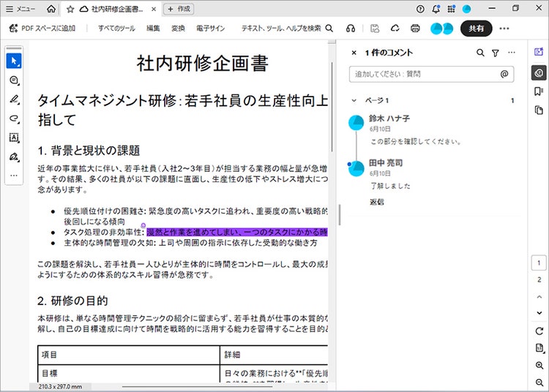The height and width of the screenshot is (392, 549).
Task: Choose the text box tool
Action: point(14,137)
